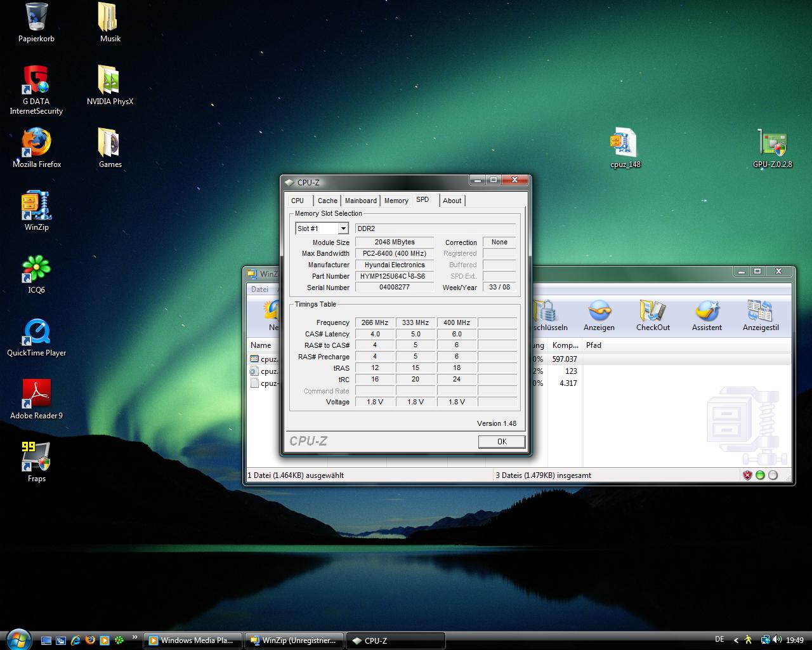
Task: Open the Musik folder on desktop
Action: click(x=110, y=17)
